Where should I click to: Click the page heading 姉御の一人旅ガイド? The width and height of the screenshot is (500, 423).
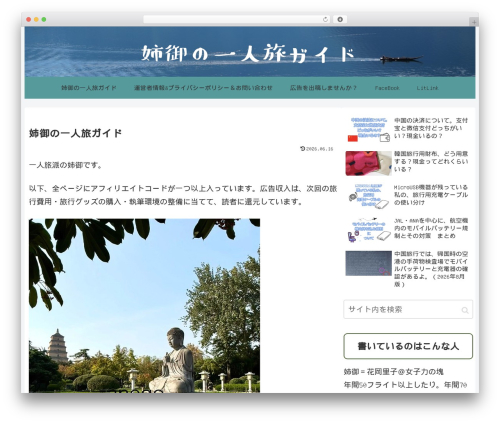75,133
